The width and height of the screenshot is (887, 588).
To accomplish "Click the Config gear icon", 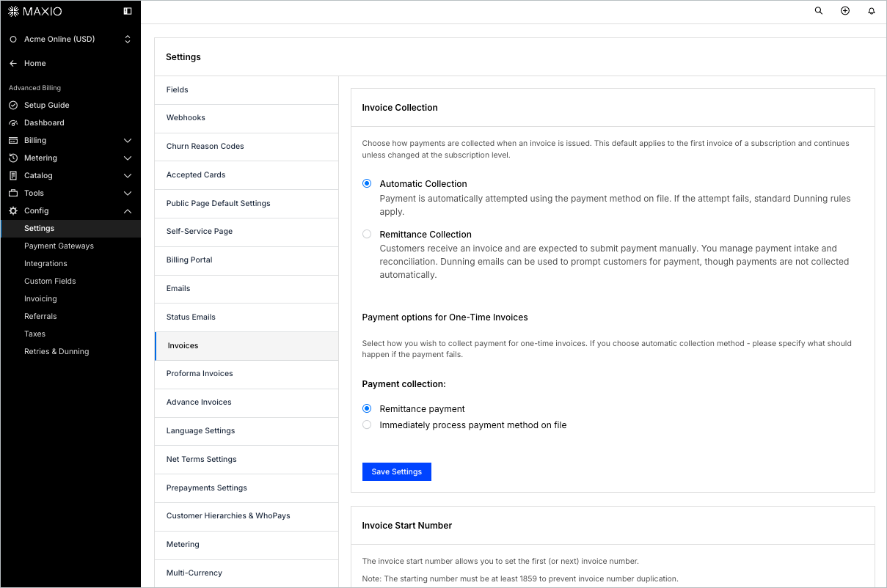I will tap(13, 210).
